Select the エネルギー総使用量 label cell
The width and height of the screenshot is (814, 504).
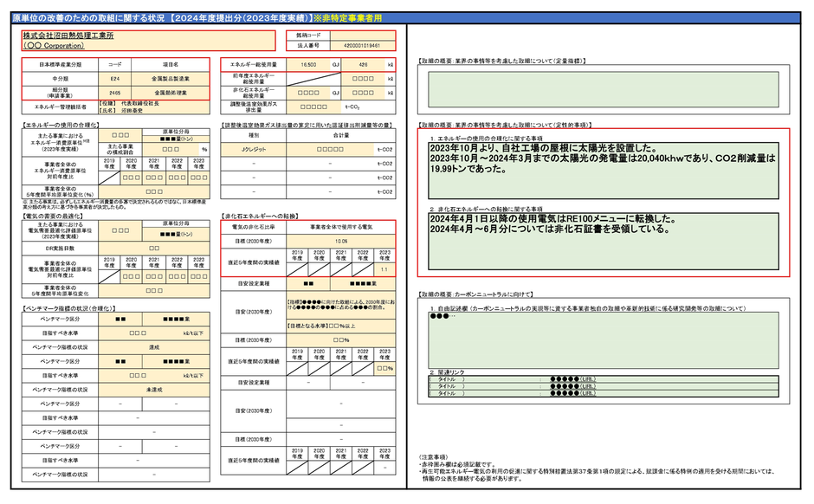point(254,65)
